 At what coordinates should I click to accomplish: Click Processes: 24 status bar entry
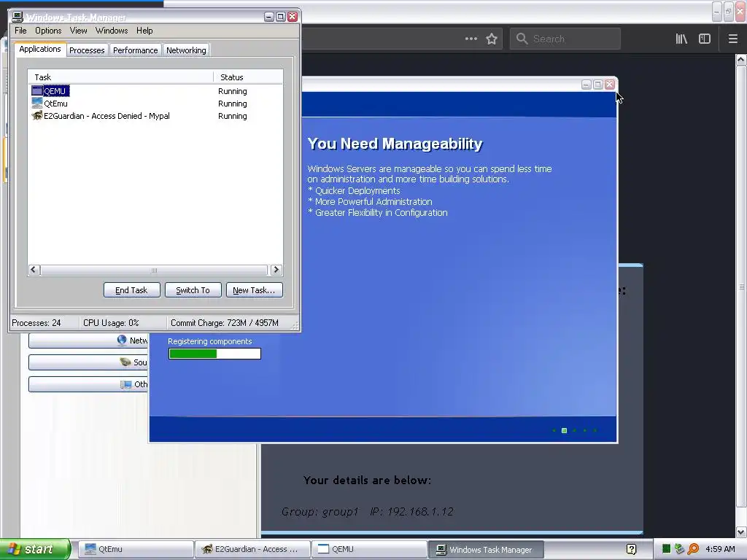[x=36, y=323]
